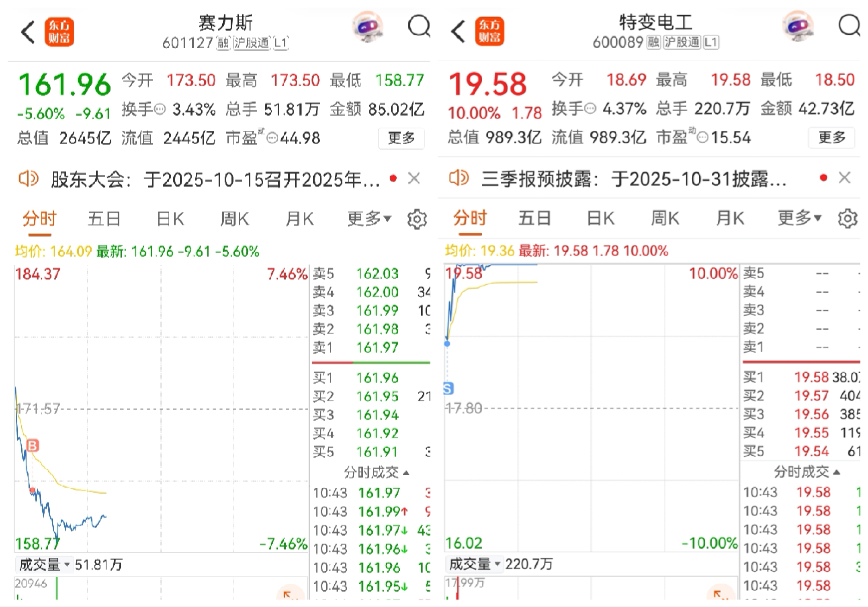The width and height of the screenshot is (868, 607).
Task: Switch to the 日K tab for 赛力斯
Action: [170, 219]
